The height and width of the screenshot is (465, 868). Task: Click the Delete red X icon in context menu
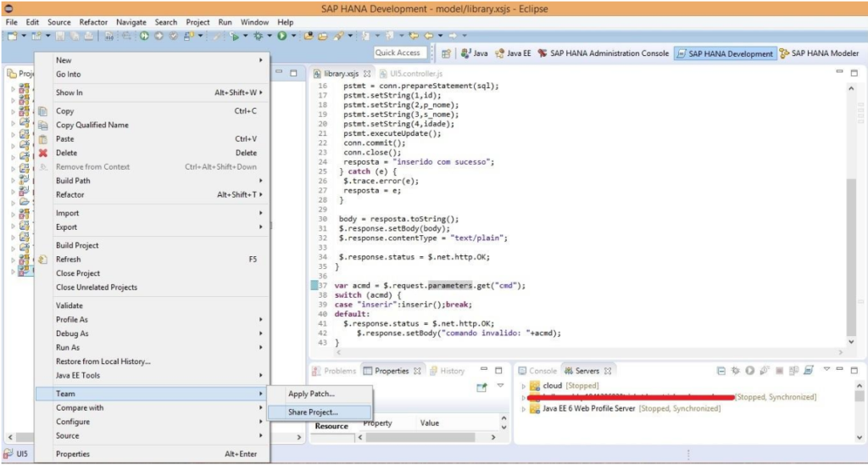pos(42,153)
